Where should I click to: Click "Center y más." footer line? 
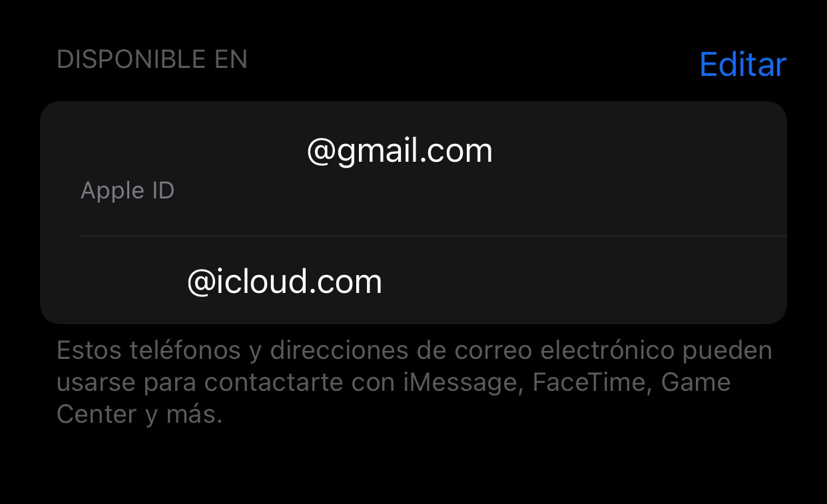[x=139, y=415]
